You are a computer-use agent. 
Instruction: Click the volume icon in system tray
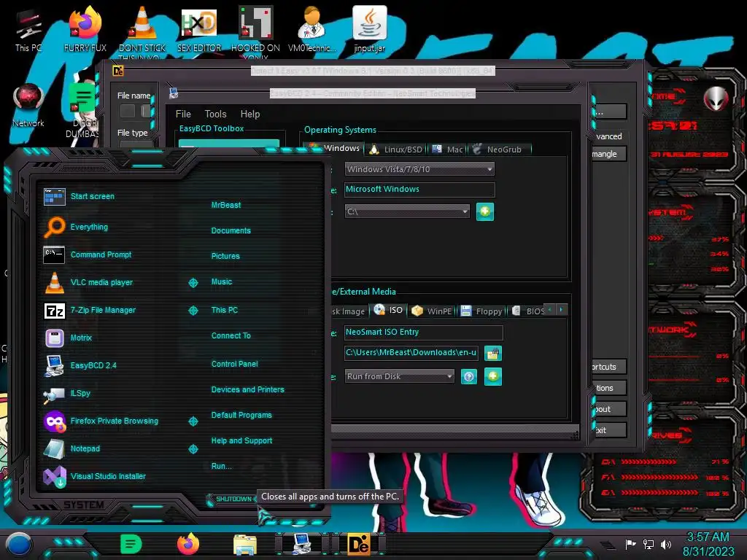[666, 544]
